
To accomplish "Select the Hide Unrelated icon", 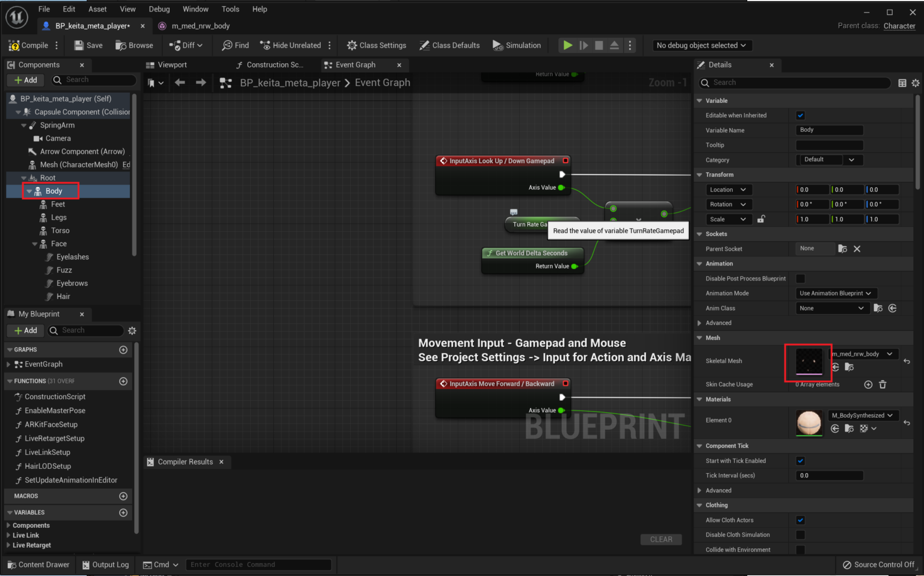I will 265,45.
